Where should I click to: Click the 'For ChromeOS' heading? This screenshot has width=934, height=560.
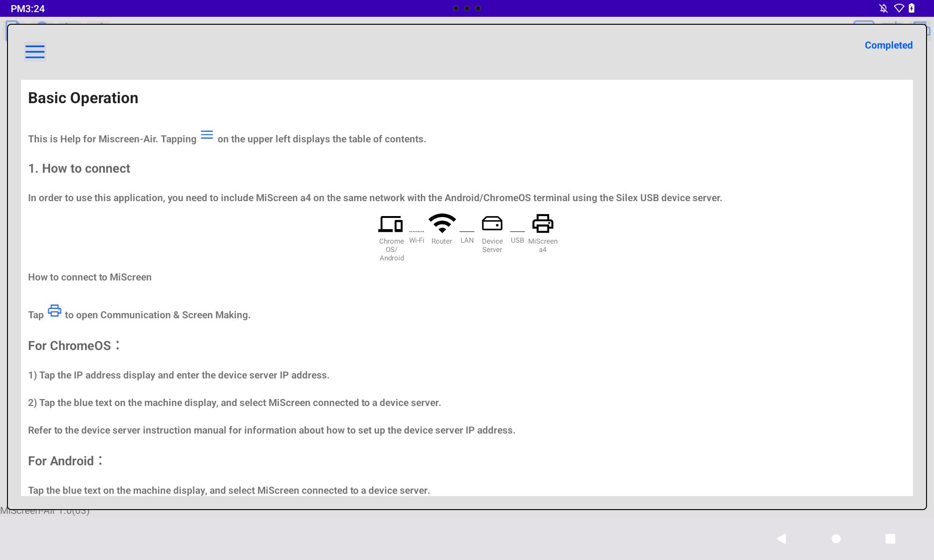[74, 346]
